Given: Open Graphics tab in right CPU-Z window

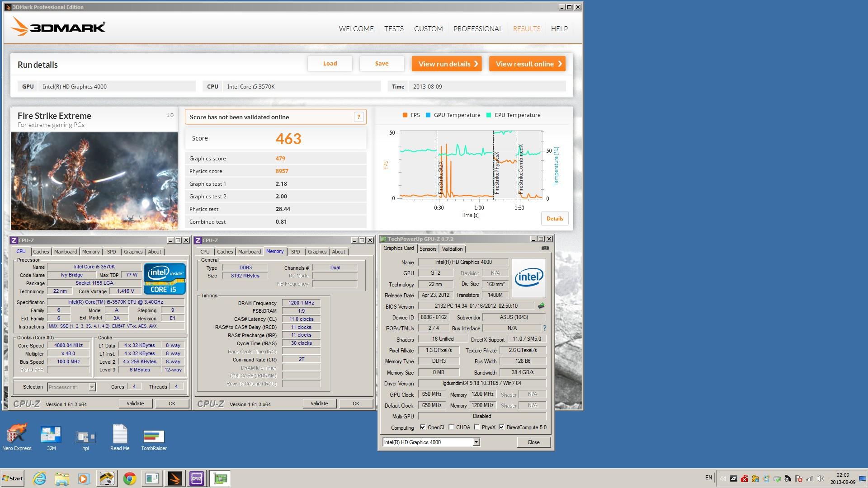Looking at the screenshot, I should (317, 252).
